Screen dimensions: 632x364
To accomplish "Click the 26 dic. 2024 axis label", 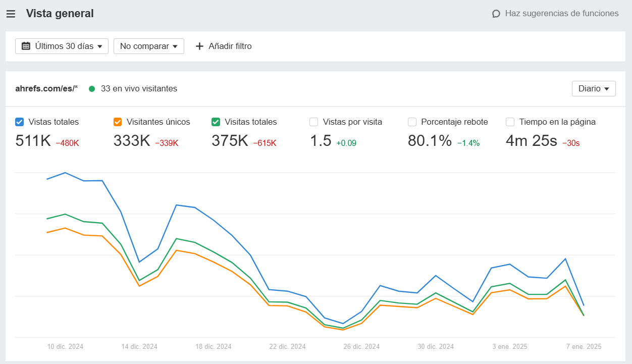I will click(x=361, y=346).
